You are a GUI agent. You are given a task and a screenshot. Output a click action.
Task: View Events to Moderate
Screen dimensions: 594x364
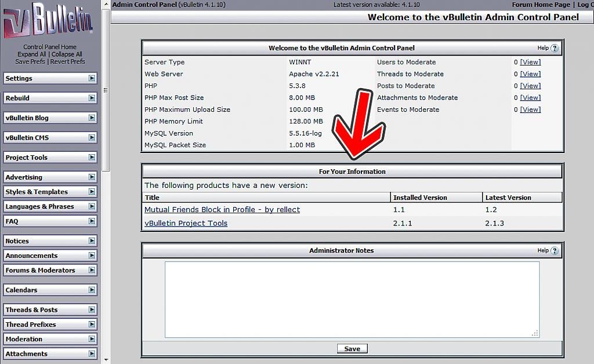[x=530, y=110]
